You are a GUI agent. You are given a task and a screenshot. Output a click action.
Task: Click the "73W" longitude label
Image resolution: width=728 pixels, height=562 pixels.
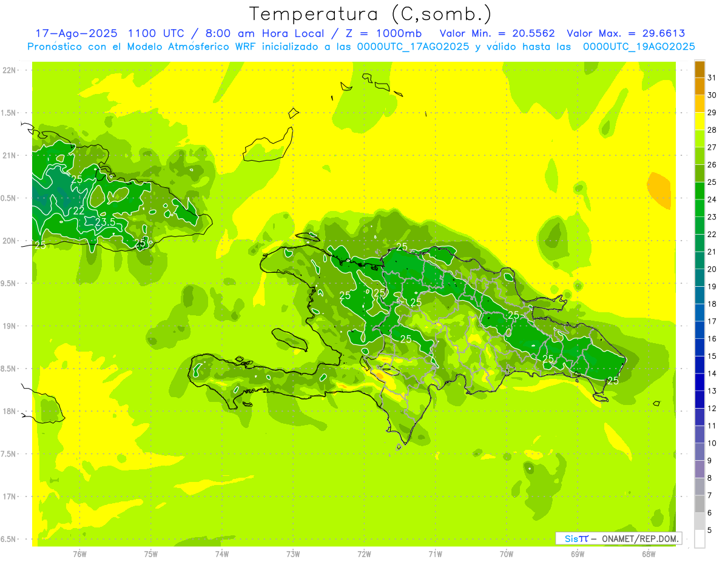click(x=293, y=554)
